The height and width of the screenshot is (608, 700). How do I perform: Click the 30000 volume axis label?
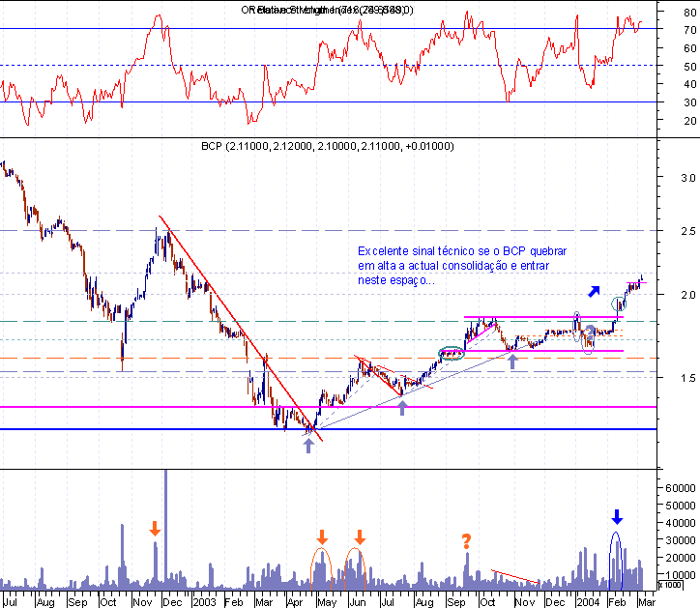click(x=681, y=540)
